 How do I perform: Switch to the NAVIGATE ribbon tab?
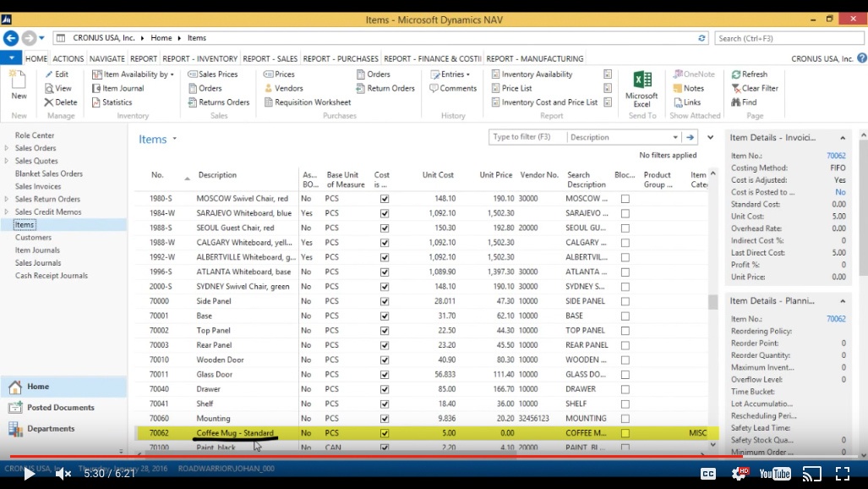106,58
